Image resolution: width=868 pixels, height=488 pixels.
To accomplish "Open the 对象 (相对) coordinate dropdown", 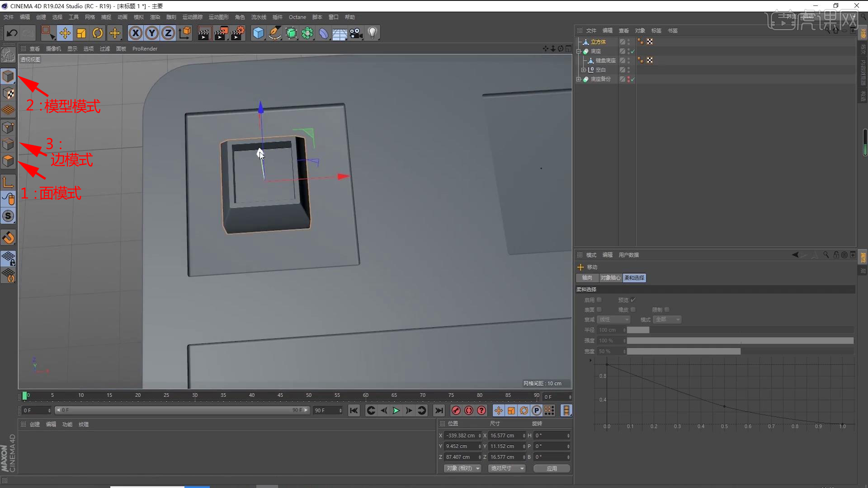I will click(x=462, y=469).
